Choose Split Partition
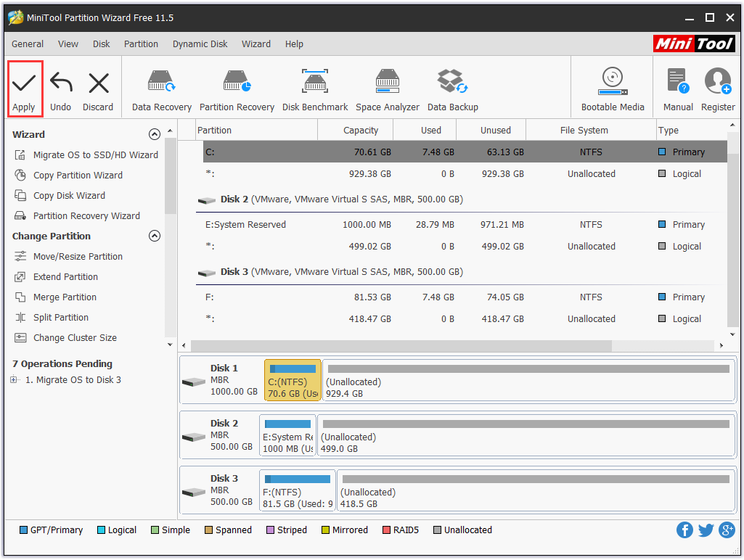This screenshot has height=560, width=744. pyautogui.click(x=52, y=318)
